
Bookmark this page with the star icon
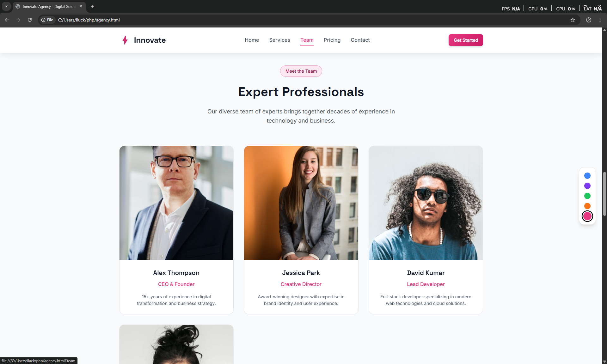pyautogui.click(x=573, y=20)
